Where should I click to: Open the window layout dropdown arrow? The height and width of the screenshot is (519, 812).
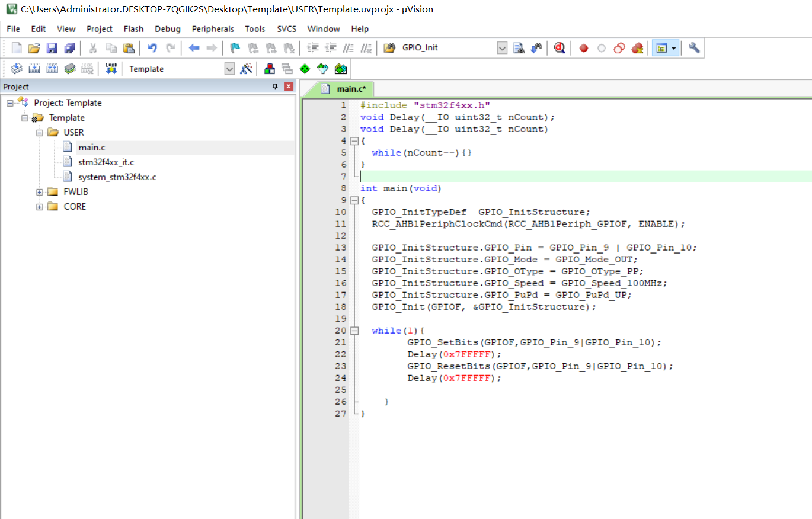click(674, 48)
